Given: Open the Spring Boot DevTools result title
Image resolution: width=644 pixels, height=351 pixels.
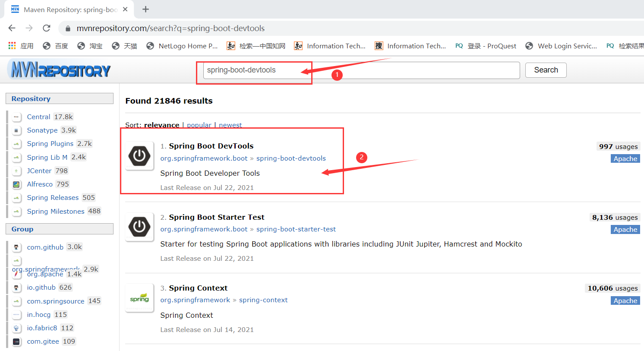Looking at the screenshot, I should [x=211, y=146].
